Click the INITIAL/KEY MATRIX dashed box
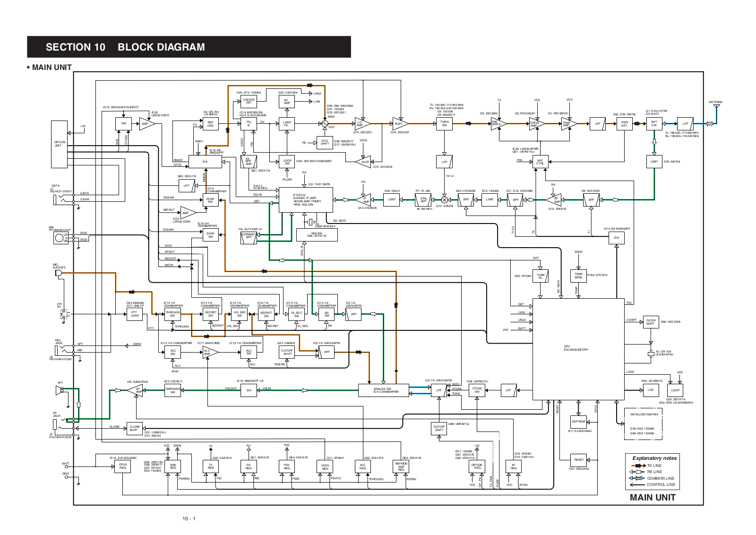Screen dimensions: 756x535 click(x=643, y=424)
